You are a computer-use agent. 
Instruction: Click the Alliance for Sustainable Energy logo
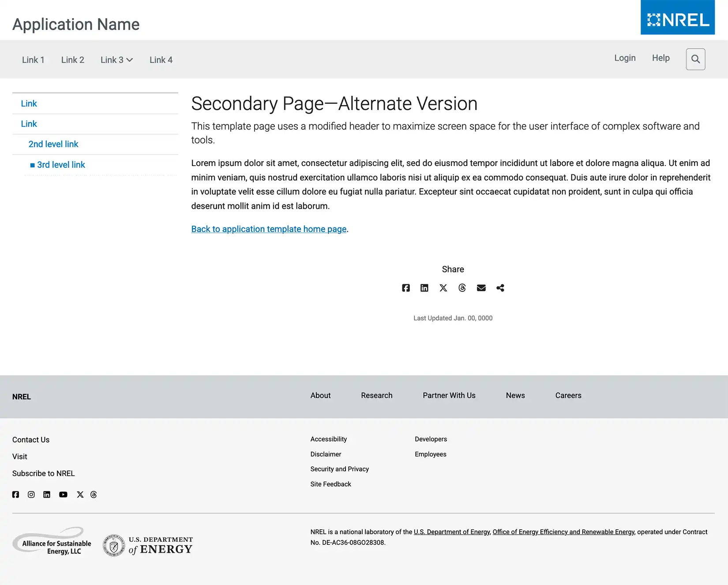tap(52, 543)
